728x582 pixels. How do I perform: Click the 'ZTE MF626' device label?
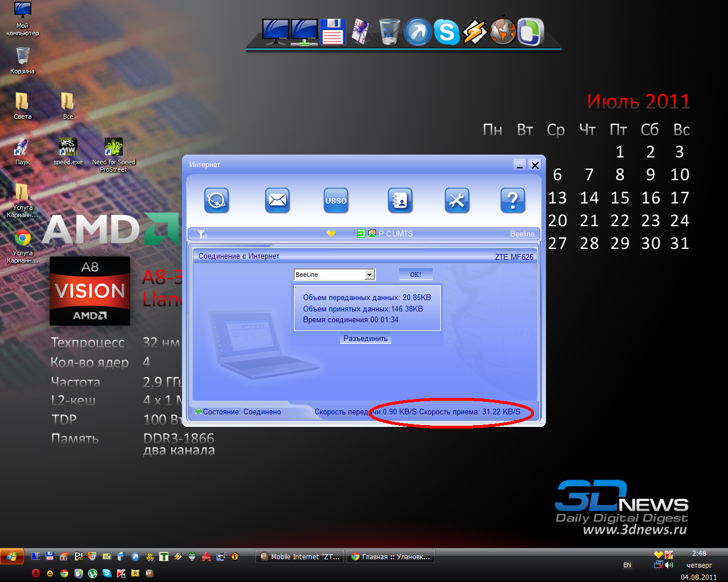514,257
